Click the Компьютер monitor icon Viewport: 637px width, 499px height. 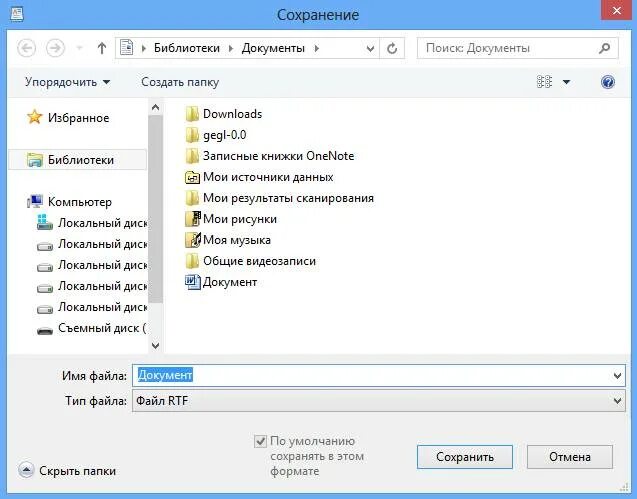pos(35,201)
